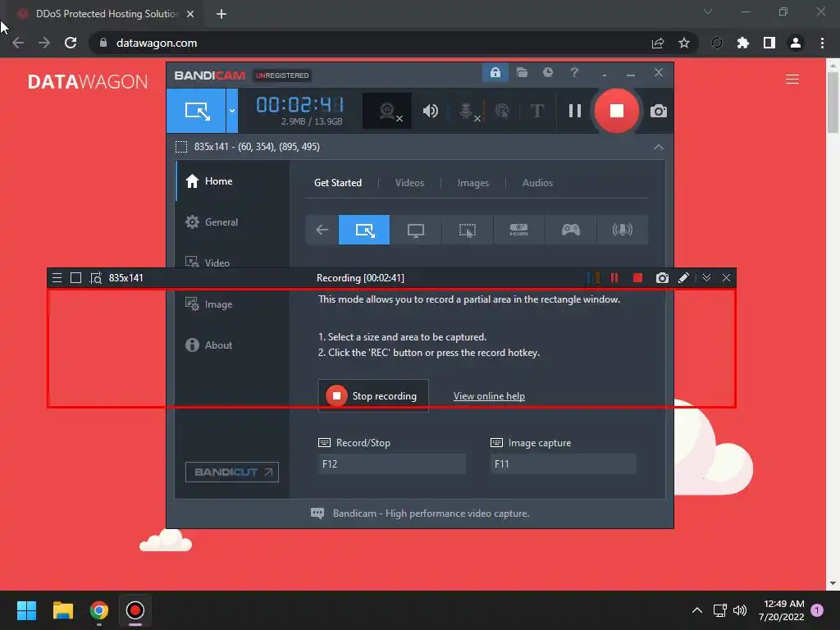Screen dimensions: 840x630
Task: Click Image capture hotkey field F11
Action: click(563, 464)
